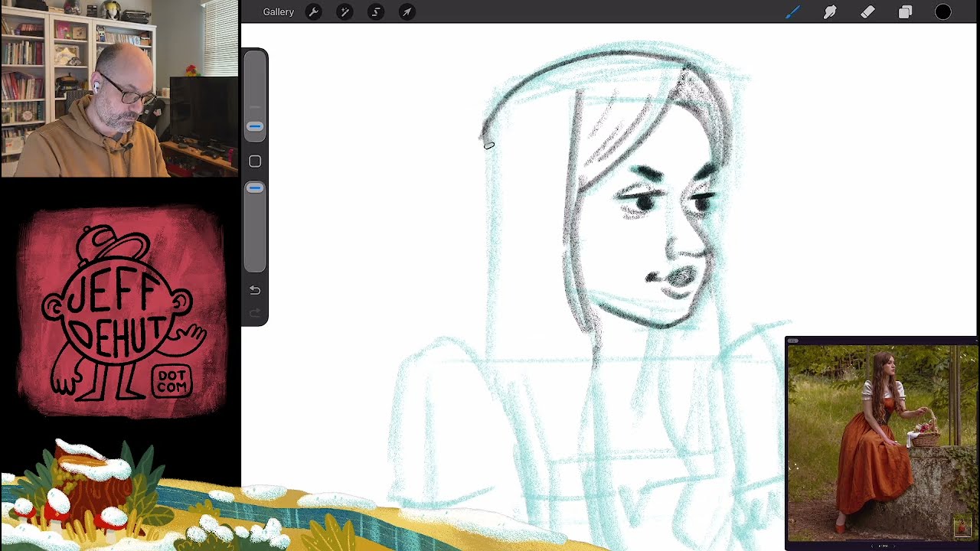The width and height of the screenshot is (980, 551).
Task: Click the webcam video feed of the artist
Action: [x=119, y=89]
